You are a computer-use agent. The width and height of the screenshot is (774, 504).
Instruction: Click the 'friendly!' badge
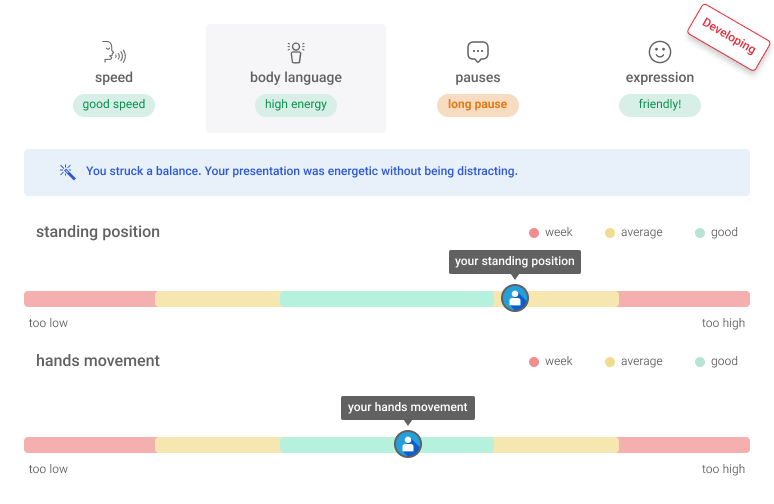[660, 105]
